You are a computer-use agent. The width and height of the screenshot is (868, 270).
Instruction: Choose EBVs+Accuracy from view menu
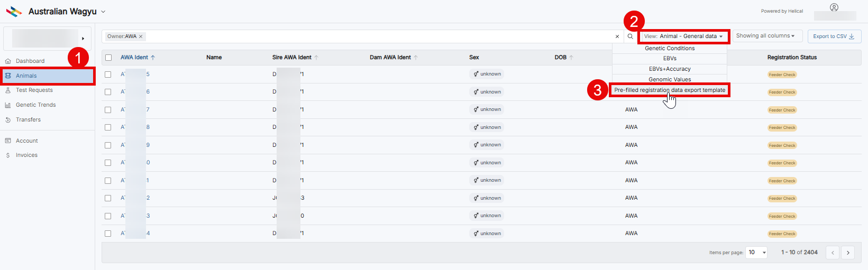(x=670, y=69)
